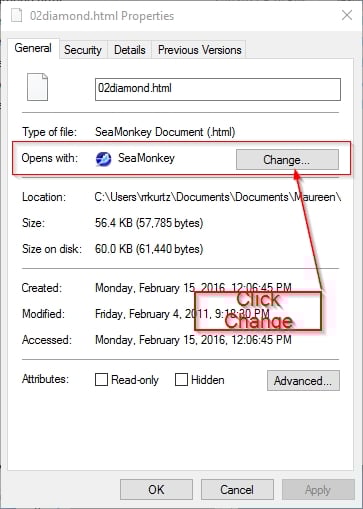Click the 'Click Change' annotation box
The image size is (363, 509).
coord(258,311)
